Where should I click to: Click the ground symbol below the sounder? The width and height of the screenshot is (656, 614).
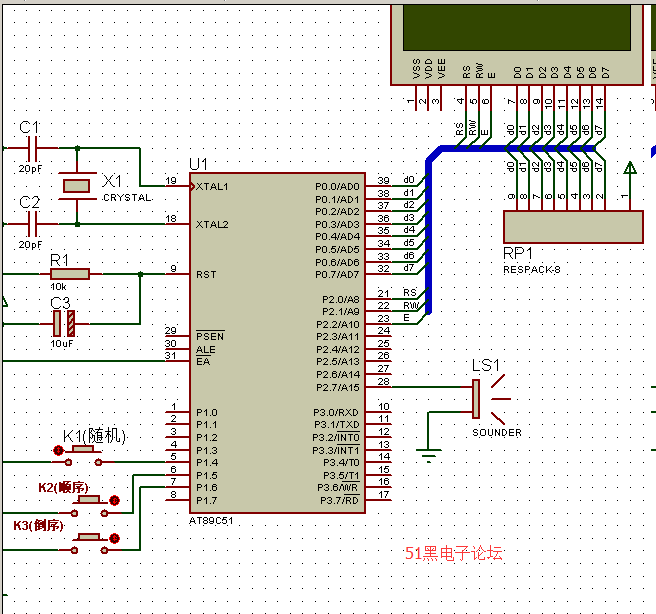[x=428, y=455]
